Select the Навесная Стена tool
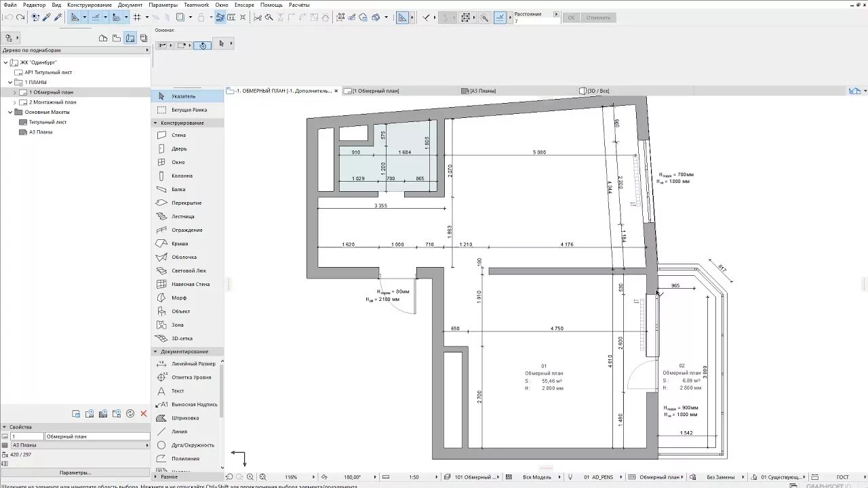 (187, 284)
